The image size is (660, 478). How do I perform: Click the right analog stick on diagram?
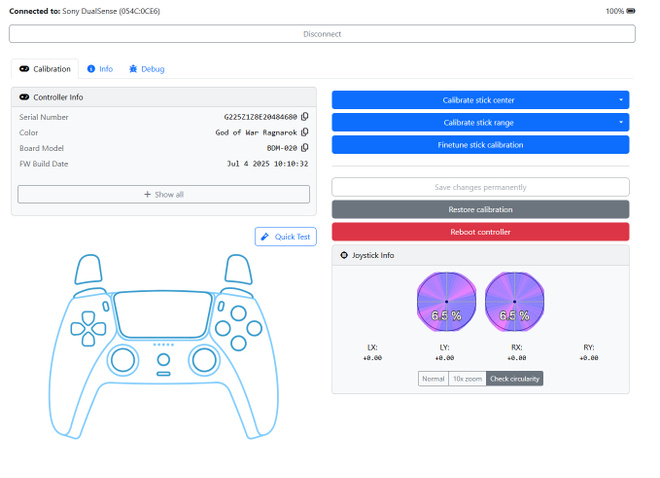[204, 360]
